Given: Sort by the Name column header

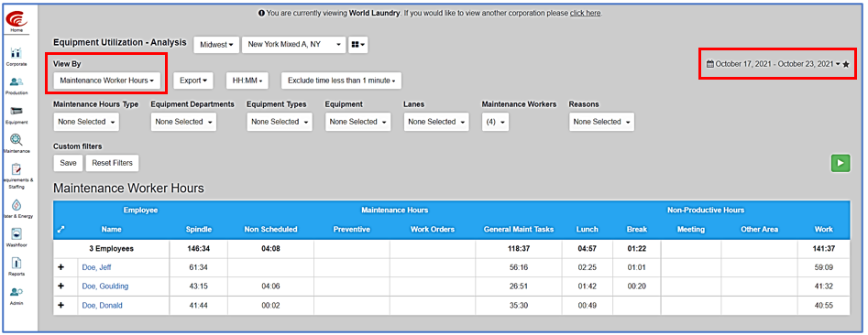Looking at the screenshot, I should tap(111, 229).
